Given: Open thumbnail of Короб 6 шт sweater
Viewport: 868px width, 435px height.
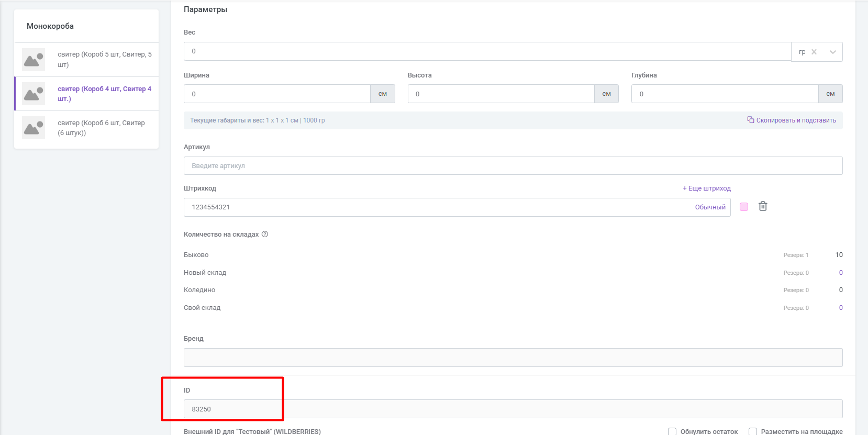Looking at the screenshot, I should pos(34,128).
